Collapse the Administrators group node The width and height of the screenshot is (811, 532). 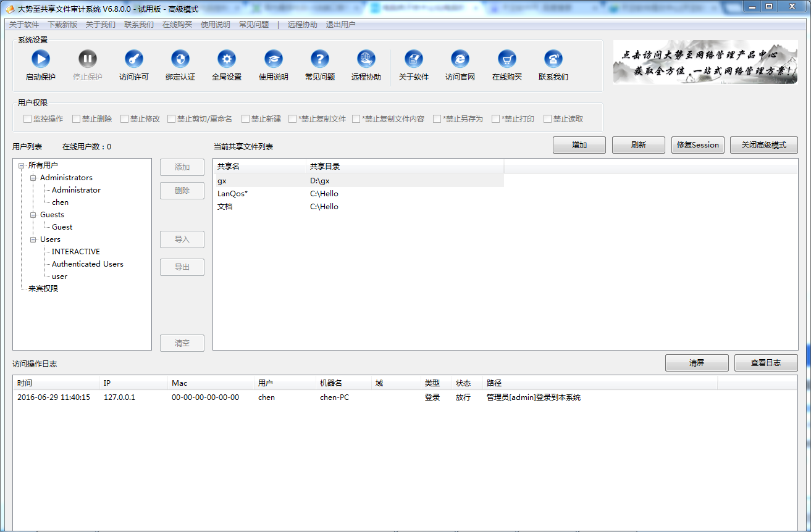tap(33, 178)
